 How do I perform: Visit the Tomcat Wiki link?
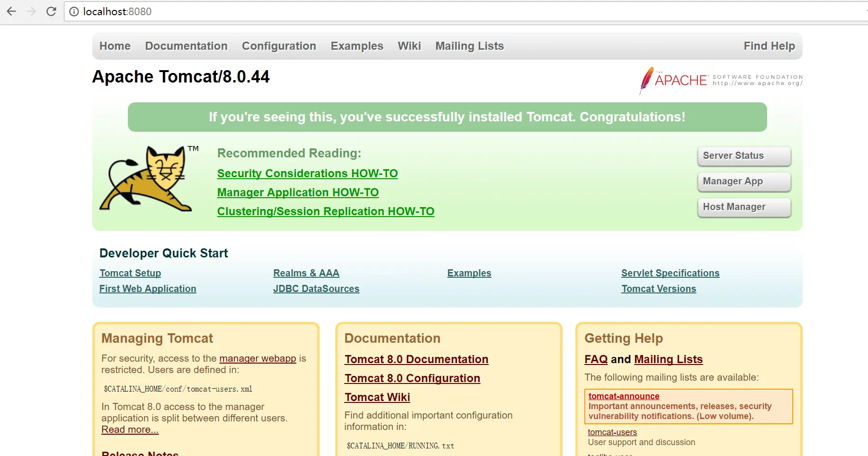click(377, 397)
